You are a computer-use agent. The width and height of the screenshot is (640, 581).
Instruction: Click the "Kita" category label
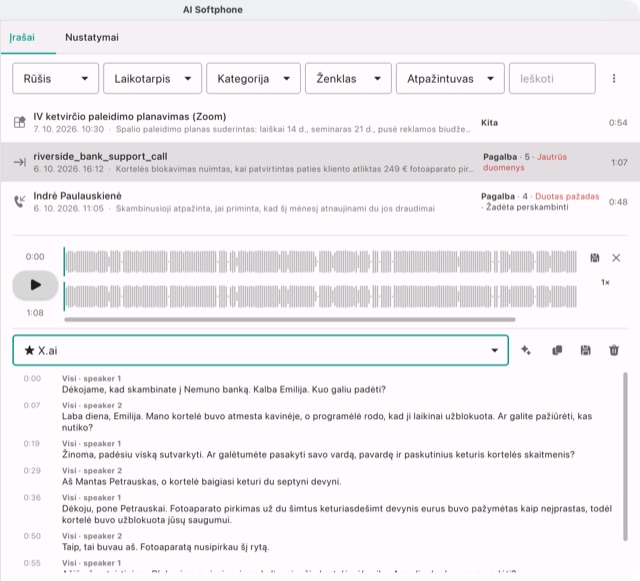point(489,122)
